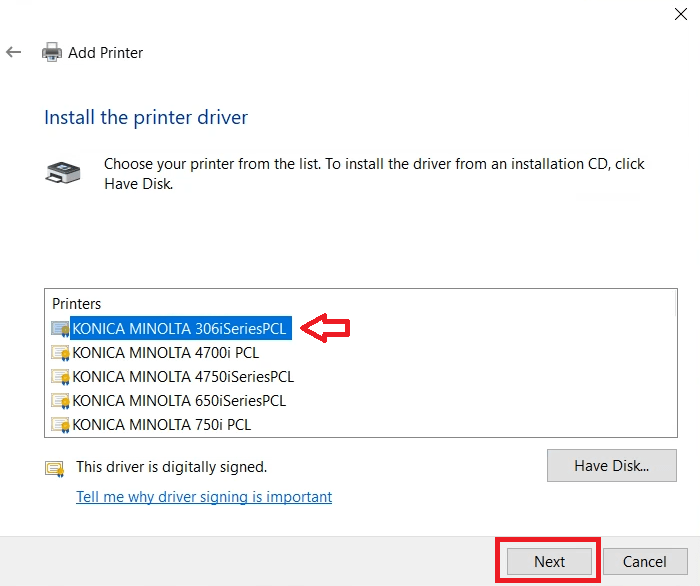The height and width of the screenshot is (586, 700).
Task: Select KONICA MINOLTA 750i PCL driver
Action: pos(162,425)
